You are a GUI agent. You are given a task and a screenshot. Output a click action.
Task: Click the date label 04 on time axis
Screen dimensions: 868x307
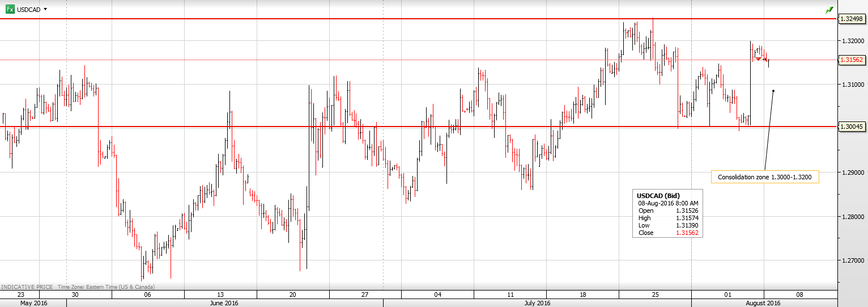[438, 295]
